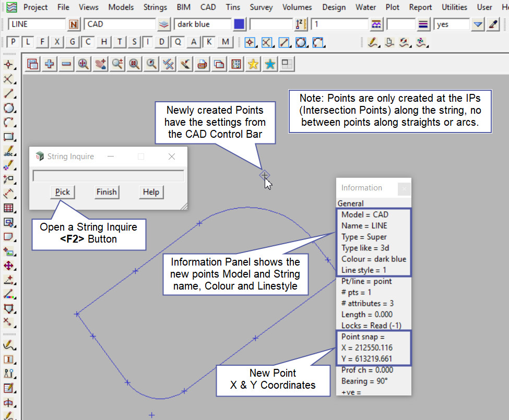
Task: Toggle the 'L' line snap button
Action: tap(28, 42)
